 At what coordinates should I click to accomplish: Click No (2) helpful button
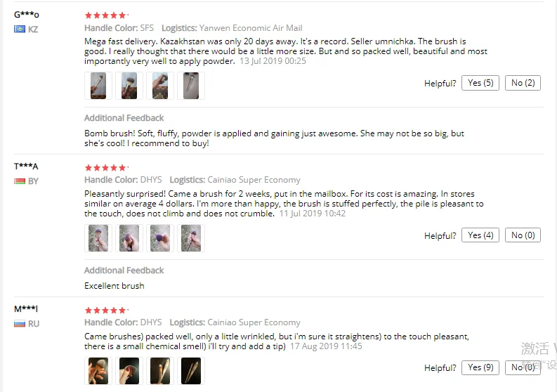coord(523,83)
